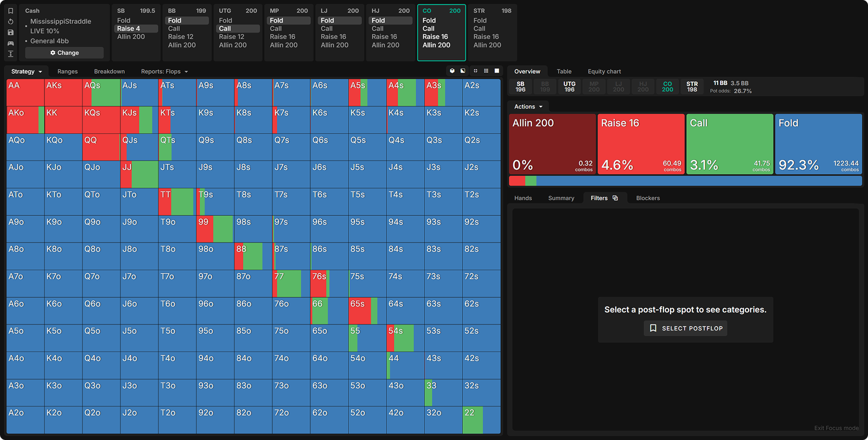Click the Change settings button
Screen dimensions: 868x440
[65, 53]
